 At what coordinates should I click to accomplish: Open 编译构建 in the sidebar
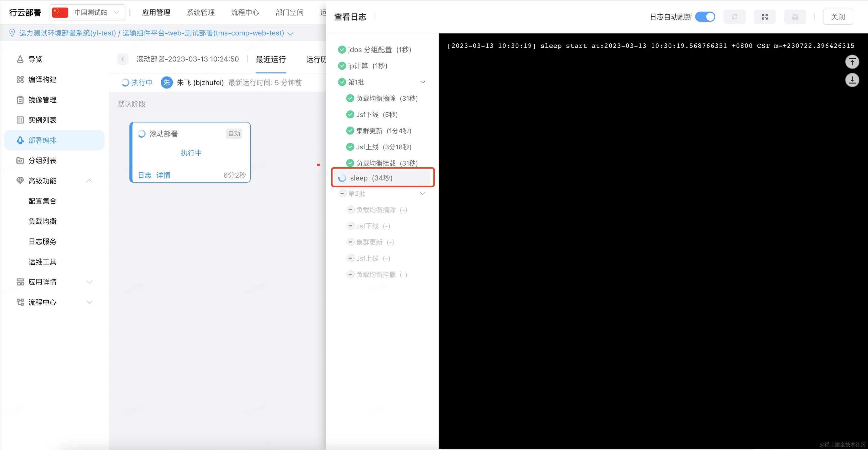coord(42,80)
